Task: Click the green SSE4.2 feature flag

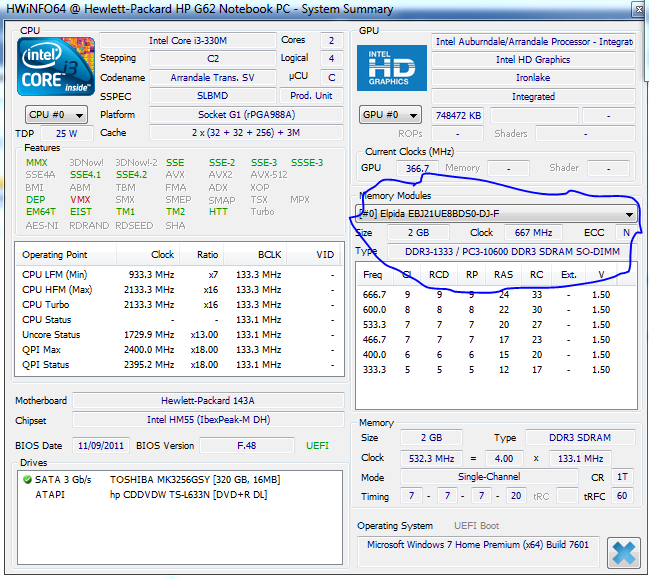Action: click(131, 175)
